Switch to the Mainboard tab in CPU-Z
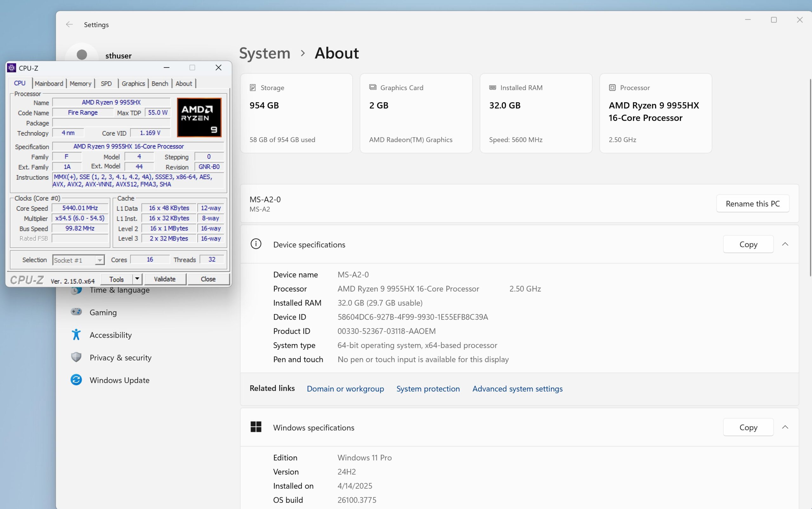 pyautogui.click(x=49, y=83)
